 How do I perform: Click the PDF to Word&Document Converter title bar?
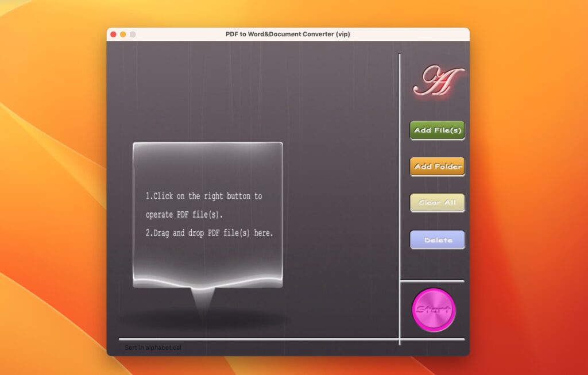(x=287, y=34)
